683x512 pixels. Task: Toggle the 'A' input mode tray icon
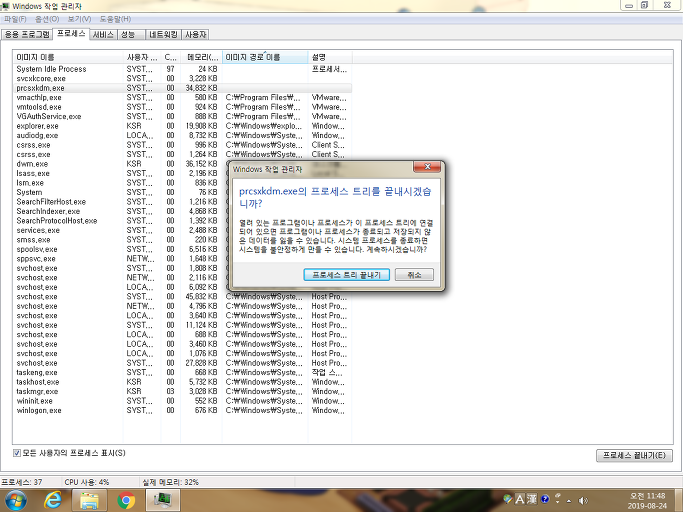(x=520, y=499)
